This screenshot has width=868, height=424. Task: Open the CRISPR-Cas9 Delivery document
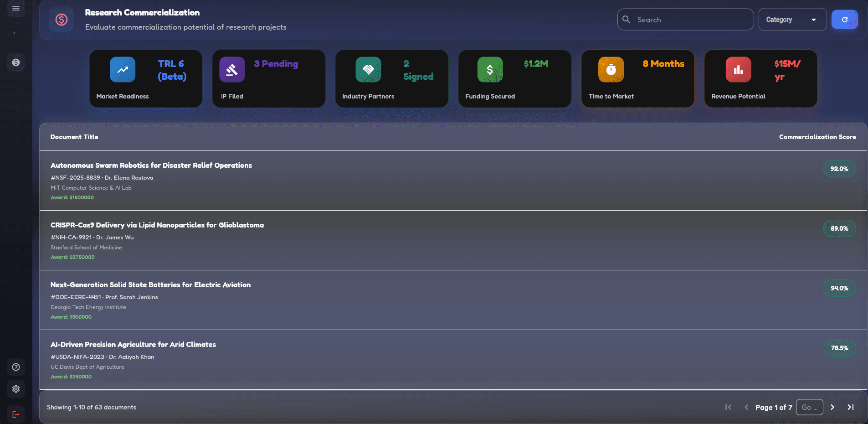[157, 225]
